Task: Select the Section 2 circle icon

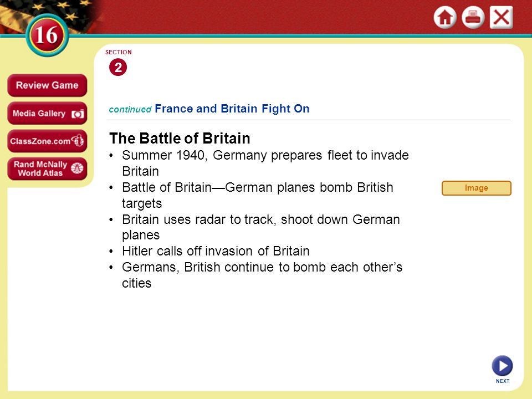Action: [118, 67]
